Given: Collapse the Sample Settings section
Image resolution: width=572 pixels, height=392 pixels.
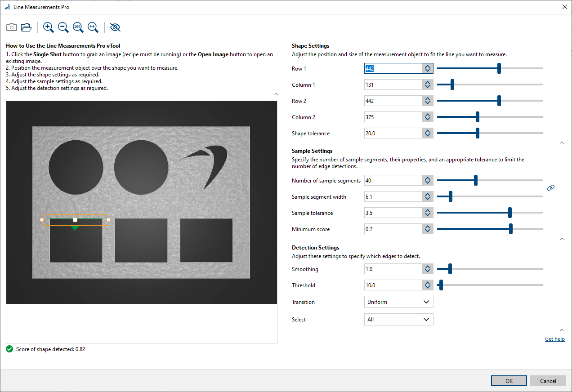Looking at the screenshot, I should tap(561, 239).
